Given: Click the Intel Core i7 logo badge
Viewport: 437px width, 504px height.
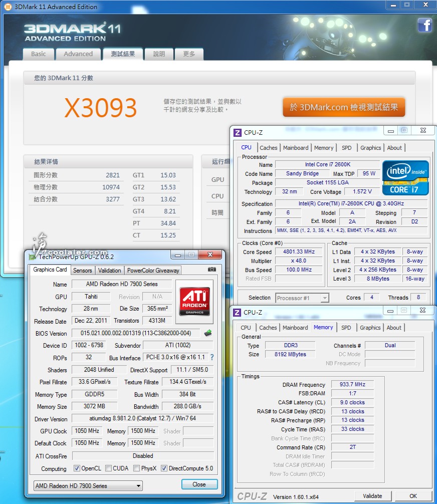Looking at the screenshot, I should (x=405, y=178).
